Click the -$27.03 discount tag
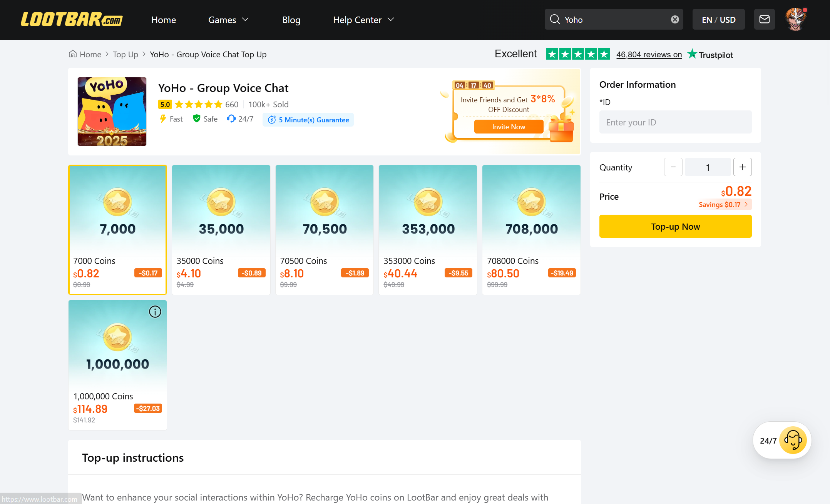The height and width of the screenshot is (504, 830). tap(148, 408)
